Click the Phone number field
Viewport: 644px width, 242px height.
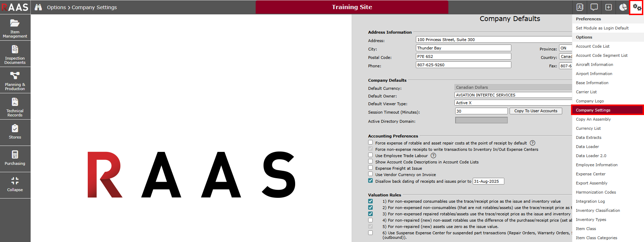[x=463, y=65]
